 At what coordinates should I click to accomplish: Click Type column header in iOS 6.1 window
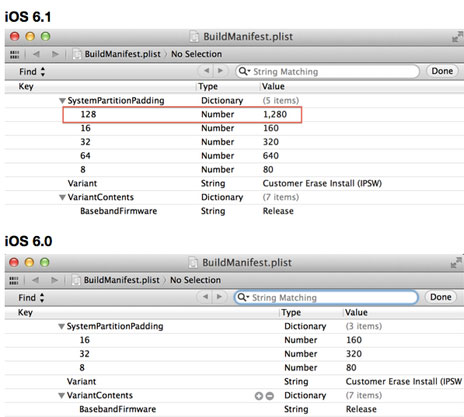pyautogui.click(x=208, y=86)
